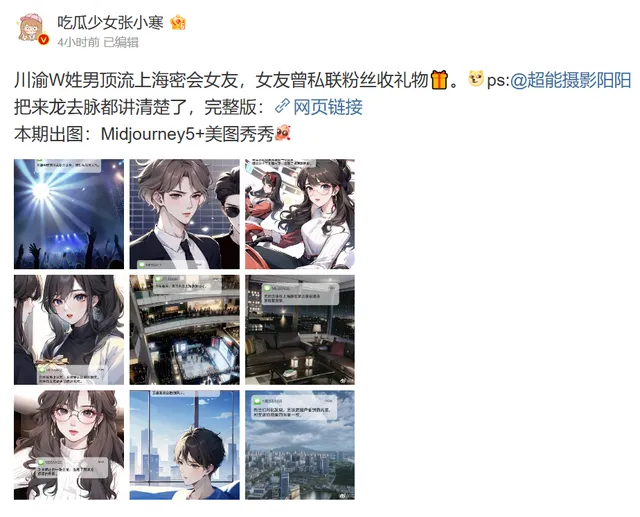Open the concert stage lights thumbnail

point(69,214)
